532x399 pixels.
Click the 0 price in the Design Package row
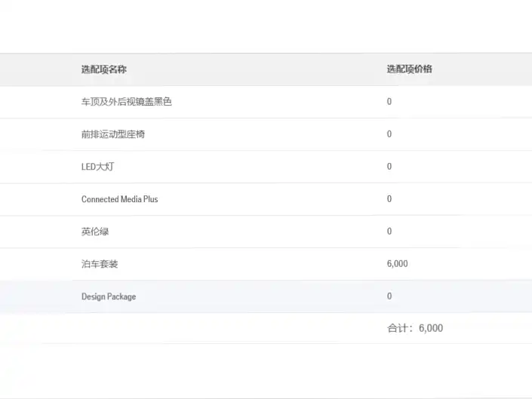pyautogui.click(x=389, y=296)
